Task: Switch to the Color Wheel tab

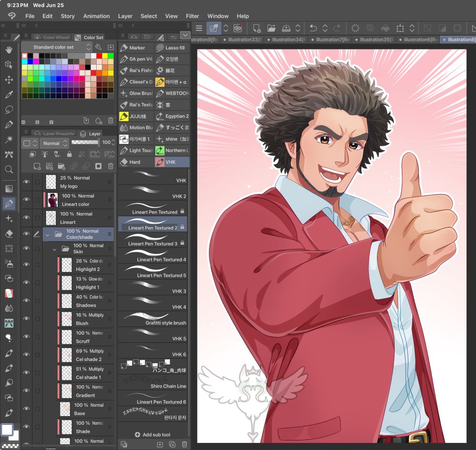Action: (51, 37)
